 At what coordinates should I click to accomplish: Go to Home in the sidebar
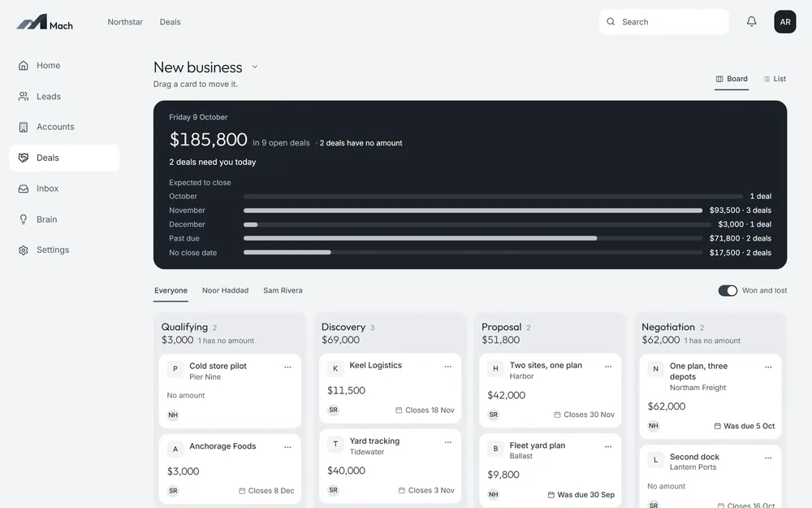[64, 65]
